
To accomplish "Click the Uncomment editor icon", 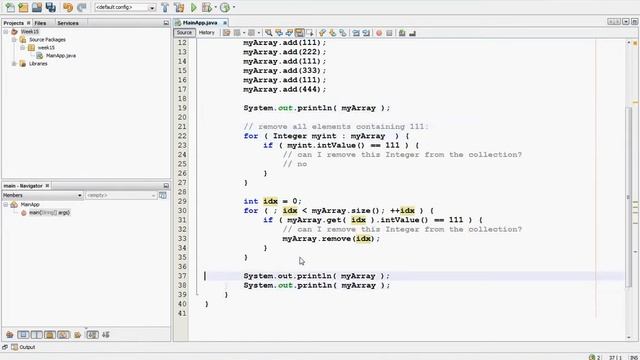I will pyautogui.click(x=412, y=33).
